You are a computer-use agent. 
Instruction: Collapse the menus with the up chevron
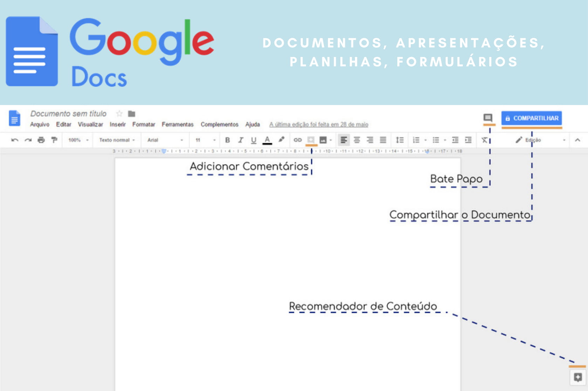point(577,140)
